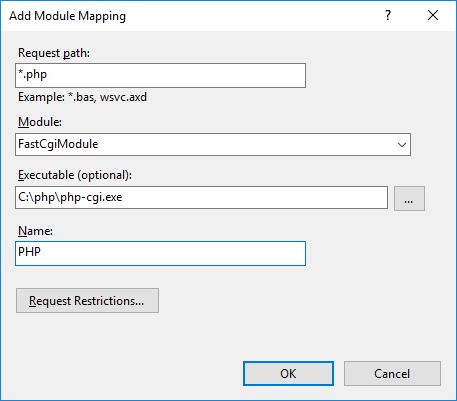Cancel the Add Module Mapping dialog
This screenshot has width=457, height=401.
(x=392, y=374)
